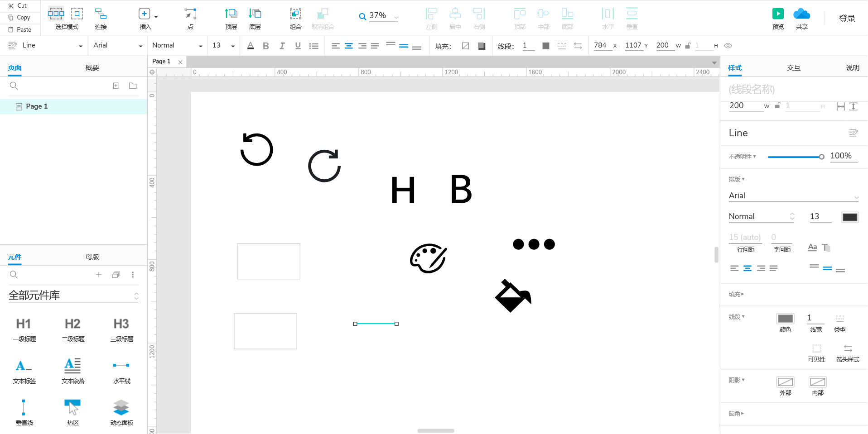Screen dimensions: 868x434
Task: Click the paint palette icon on canvas
Action: [x=428, y=258]
